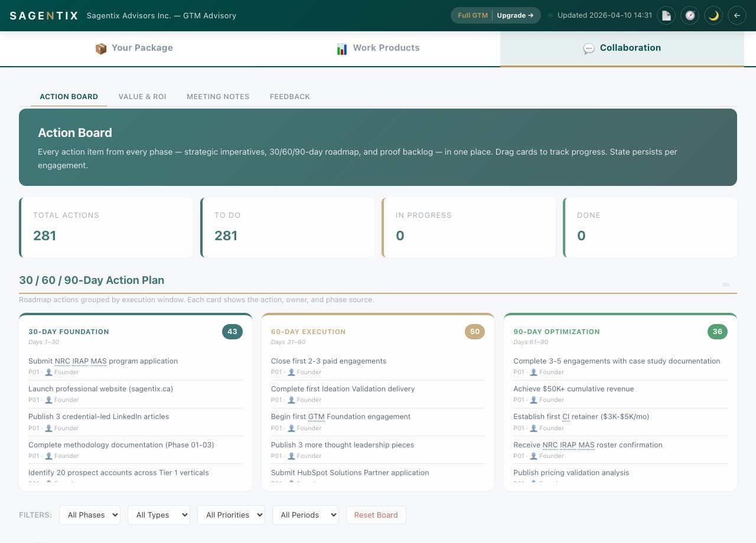Click 'Sagentix Advisors Inc. — GTM Advisory' title
This screenshot has width=756, height=543.
(161, 16)
